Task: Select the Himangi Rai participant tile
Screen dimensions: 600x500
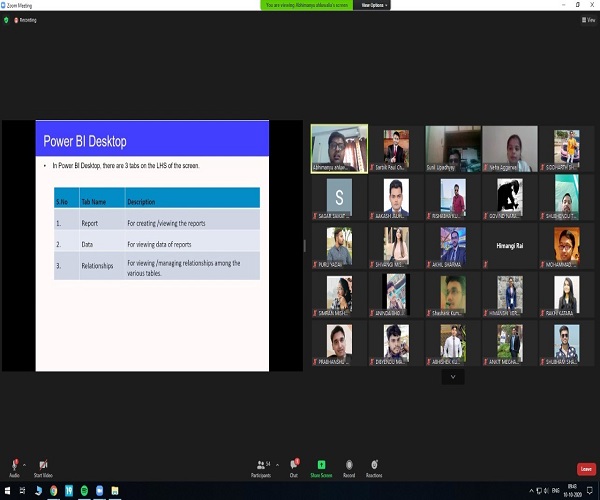Action: point(510,246)
